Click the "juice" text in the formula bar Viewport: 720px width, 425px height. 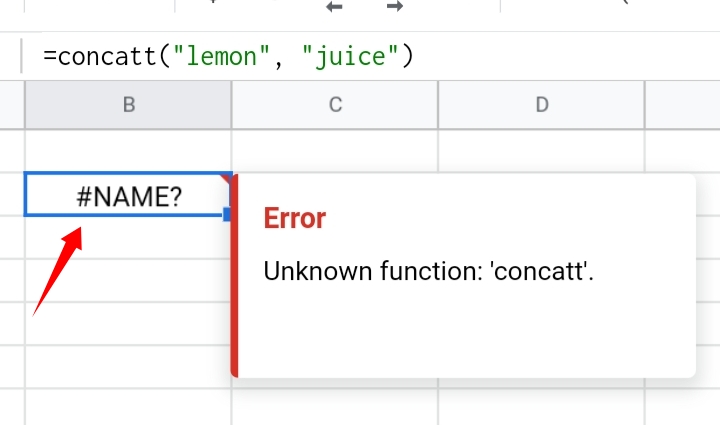click(350, 56)
